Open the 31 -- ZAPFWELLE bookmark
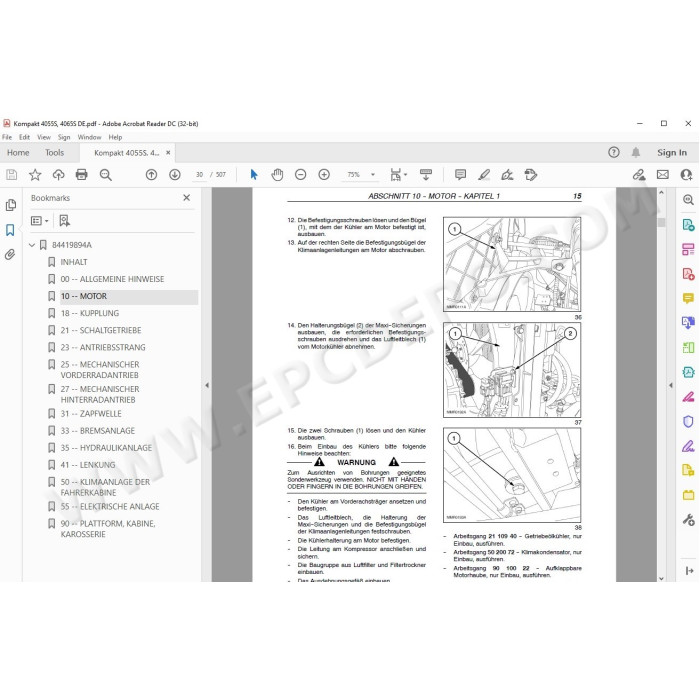The width and height of the screenshot is (700, 700). click(x=91, y=413)
